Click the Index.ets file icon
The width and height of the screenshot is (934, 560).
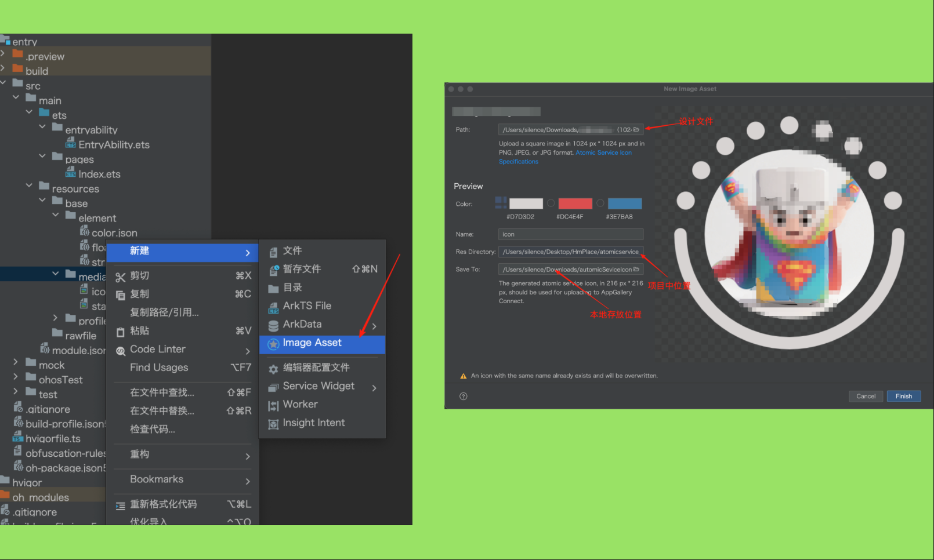pos(71,172)
